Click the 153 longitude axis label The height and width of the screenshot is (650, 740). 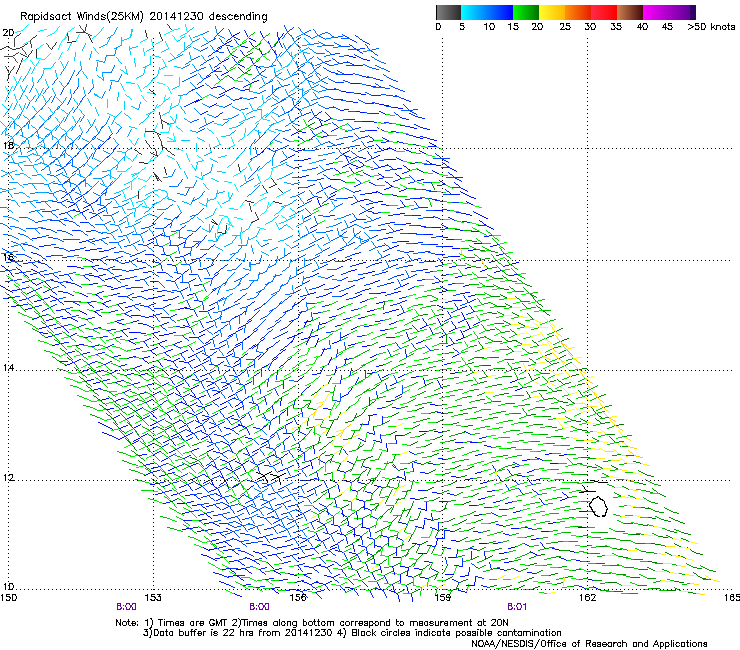pyautogui.click(x=153, y=598)
